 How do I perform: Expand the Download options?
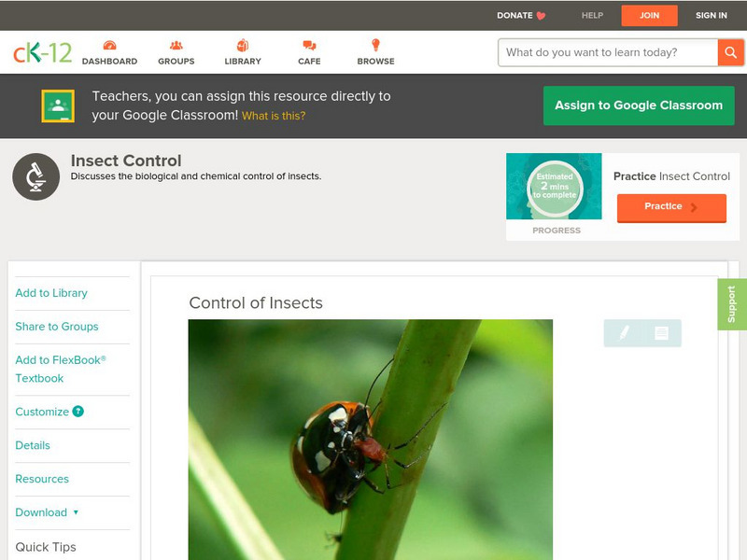(x=45, y=512)
